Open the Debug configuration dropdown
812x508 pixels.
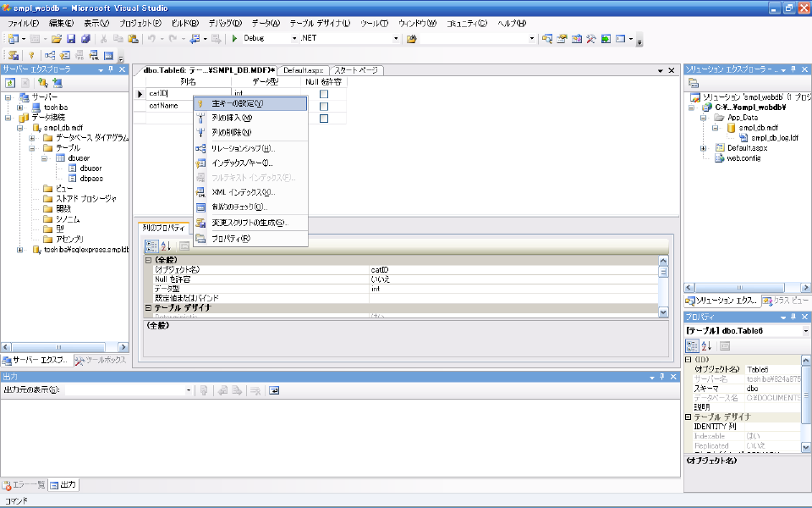[294, 38]
